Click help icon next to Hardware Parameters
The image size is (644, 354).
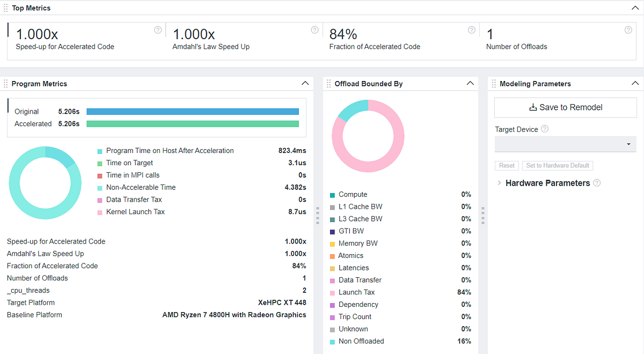pos(597,183)
